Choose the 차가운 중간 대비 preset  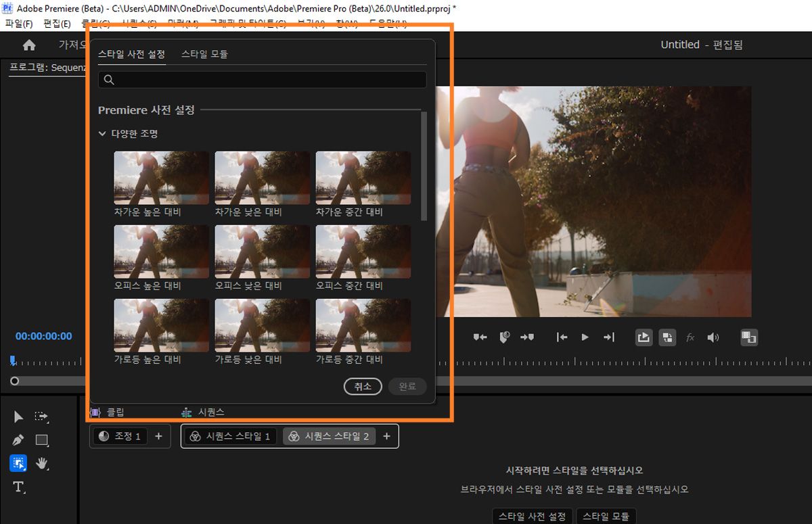[x=363, y=178]
